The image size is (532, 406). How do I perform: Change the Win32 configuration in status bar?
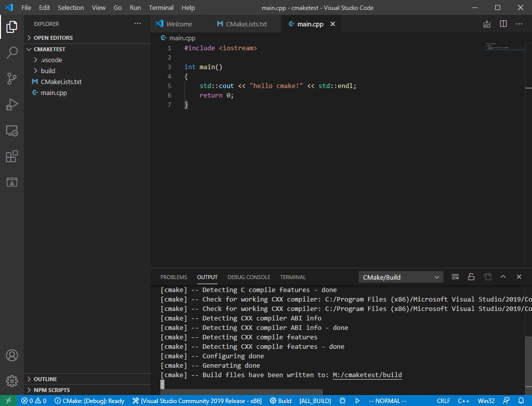click(486, 401)
